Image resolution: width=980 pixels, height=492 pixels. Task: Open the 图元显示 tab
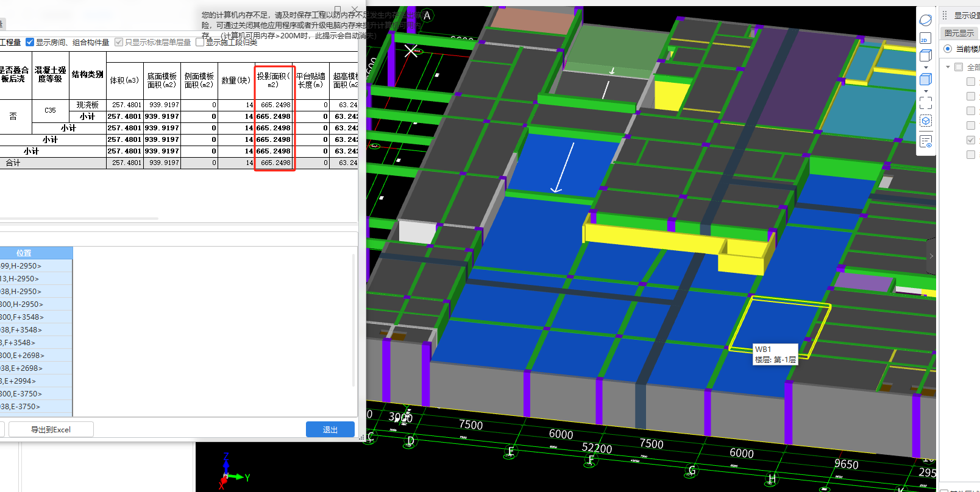(959, 33)
